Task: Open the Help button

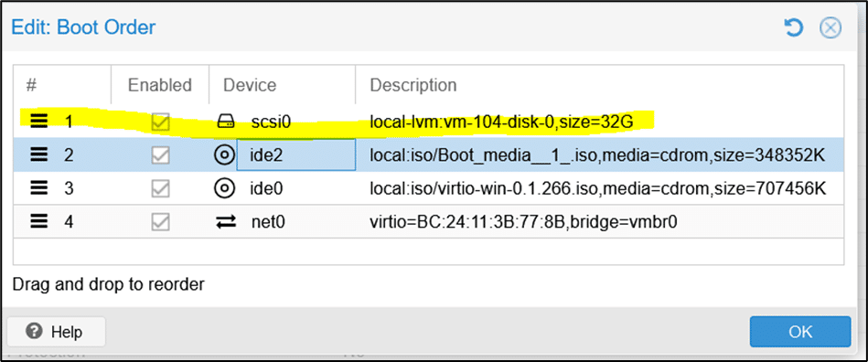Action: coord(56,332)
